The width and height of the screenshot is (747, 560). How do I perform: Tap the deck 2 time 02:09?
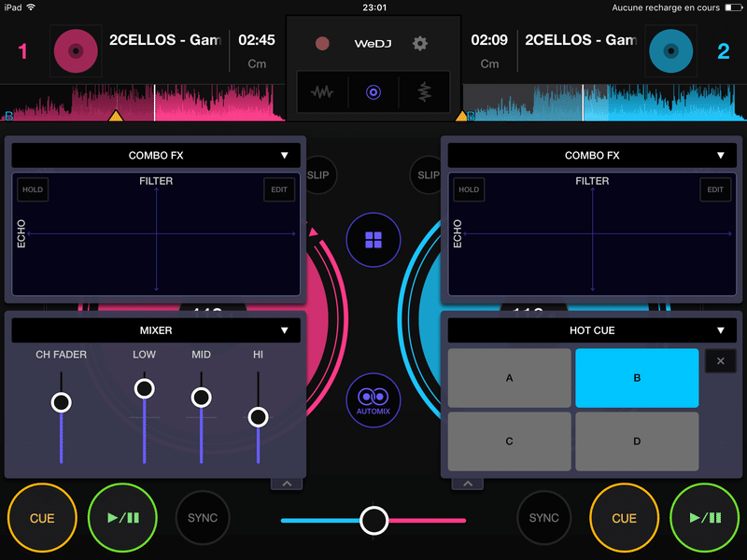[489, 40]
